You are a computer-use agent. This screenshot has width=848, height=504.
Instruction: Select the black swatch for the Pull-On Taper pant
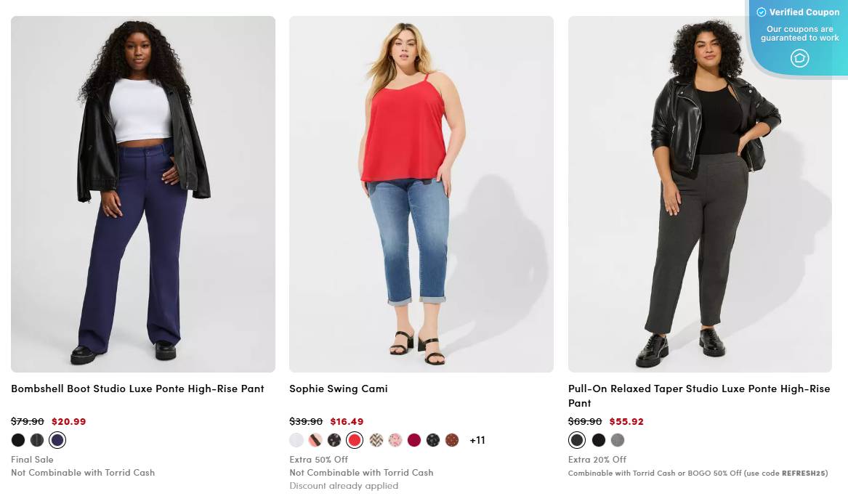598,439
